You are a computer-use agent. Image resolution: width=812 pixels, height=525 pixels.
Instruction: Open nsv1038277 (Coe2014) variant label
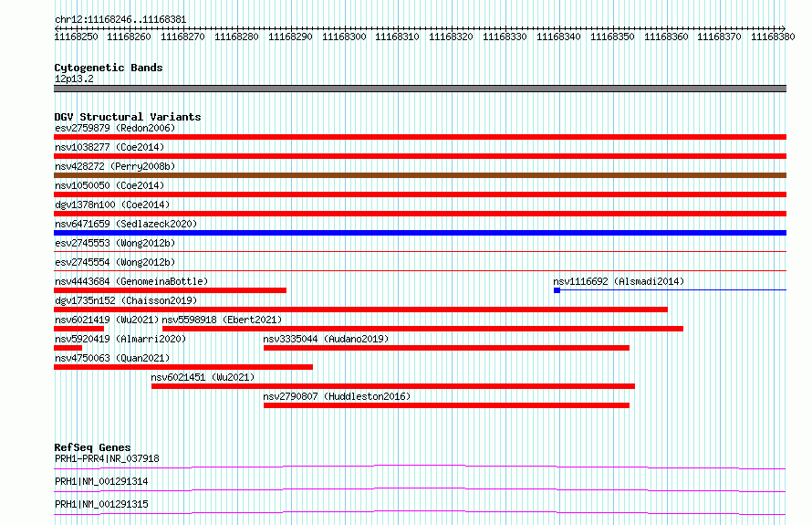(x=109, y=147)
